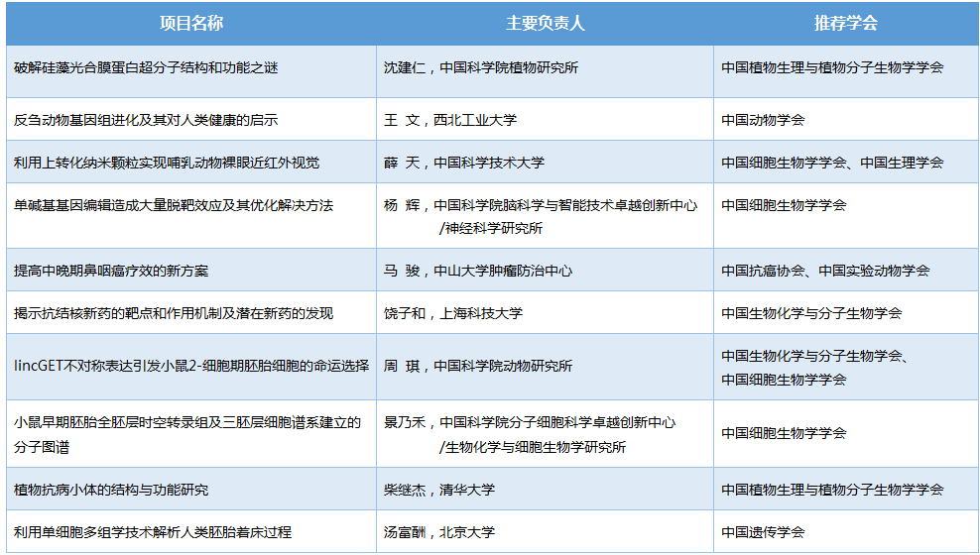980x555 pixels.
Task: Click the 利用上转化纳米颗粒 project row
Action: tap(167, 163)
